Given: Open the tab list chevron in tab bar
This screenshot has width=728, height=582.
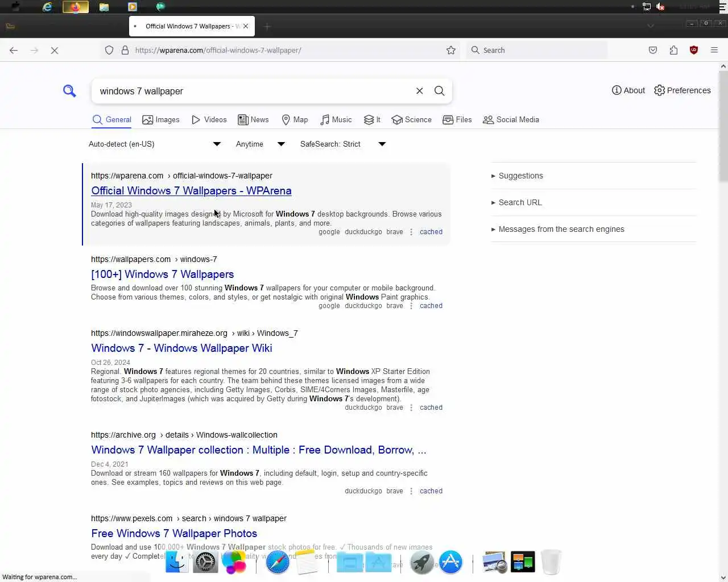Looking at the screenshot, I should (x=651, y=26).
